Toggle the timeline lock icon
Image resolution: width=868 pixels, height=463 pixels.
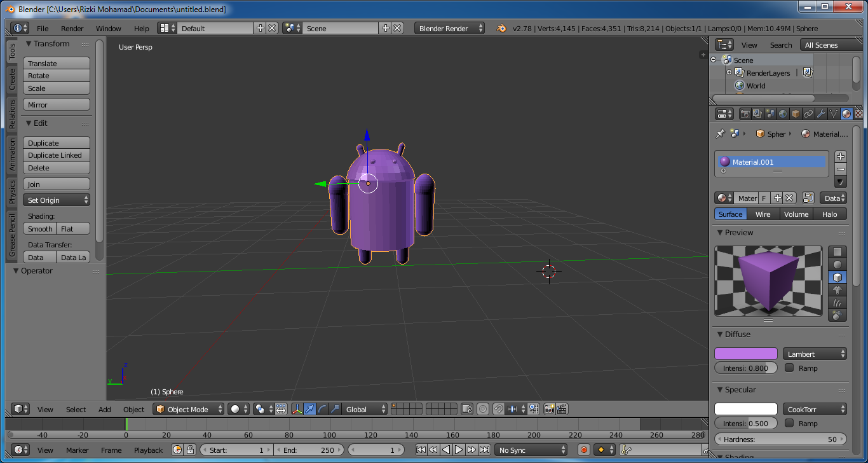click(x=190, y=450)
